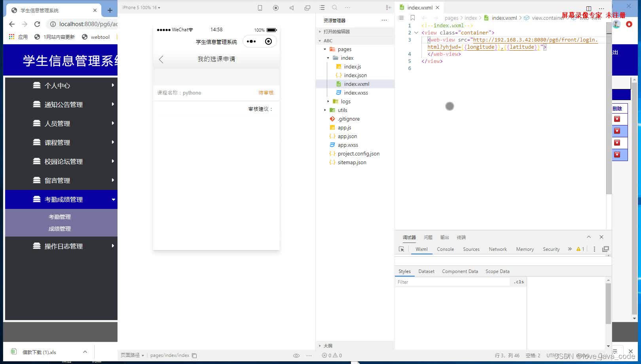
Task: Switch to the Sources tab
Action: [471, 249]
